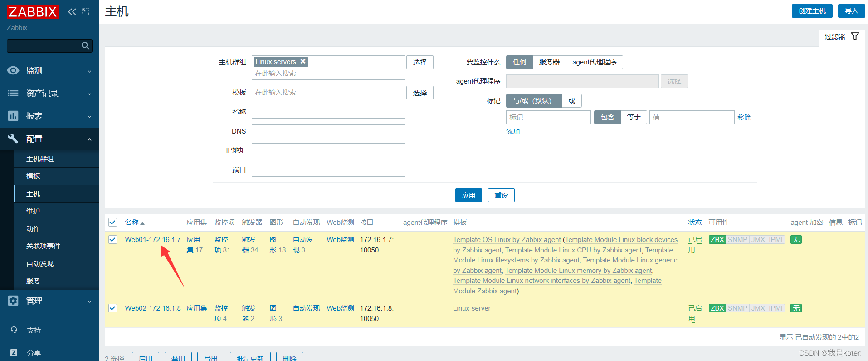Click the Share Z icon in sidebar

point(14,353)
